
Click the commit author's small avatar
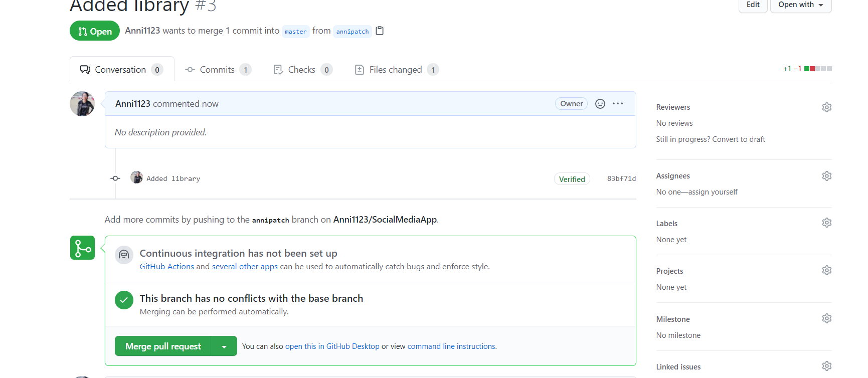pos(136,177)
